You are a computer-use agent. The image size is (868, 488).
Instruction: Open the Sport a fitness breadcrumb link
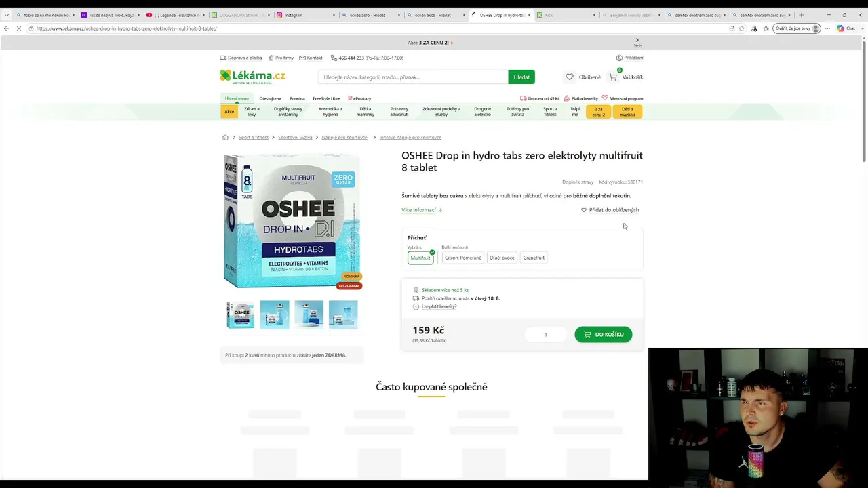tap(254, 138)
